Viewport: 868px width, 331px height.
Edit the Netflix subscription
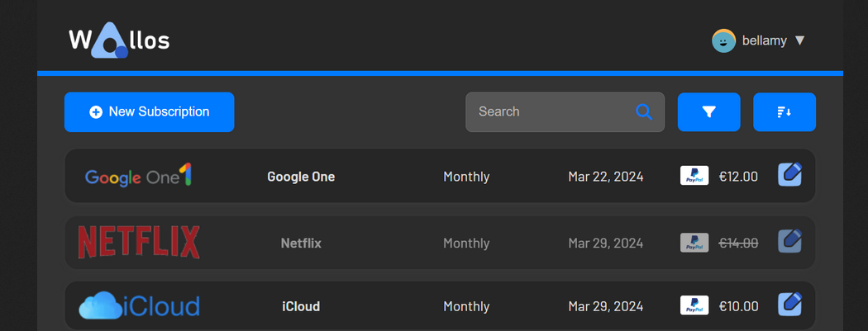(789, 241)
